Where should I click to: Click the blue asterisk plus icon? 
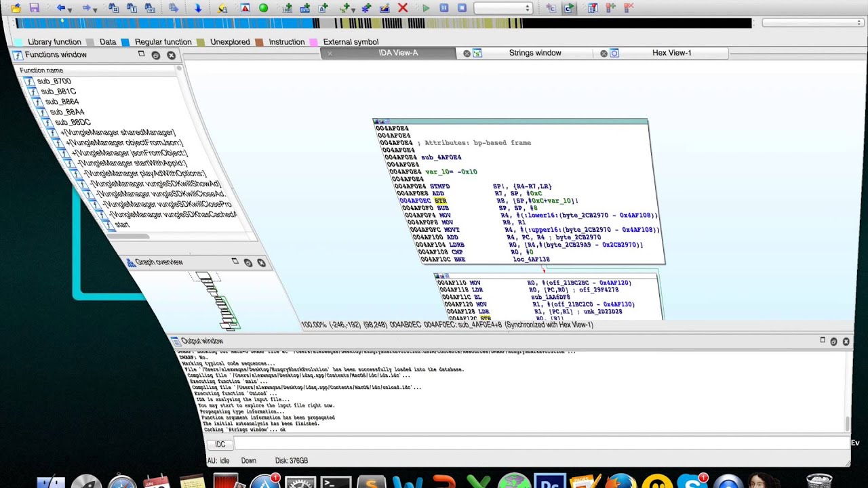(x=367, y=8)
